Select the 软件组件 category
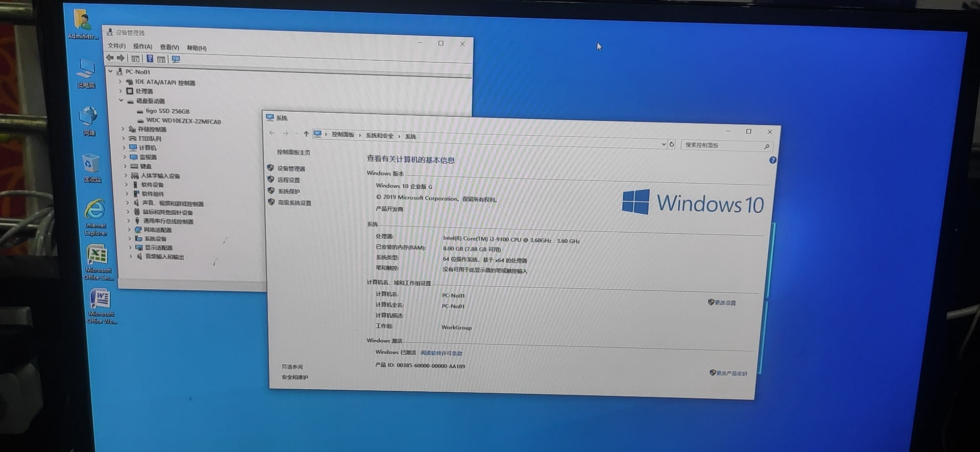The width and height of the screenshot is (980, 452). (153, 194)
